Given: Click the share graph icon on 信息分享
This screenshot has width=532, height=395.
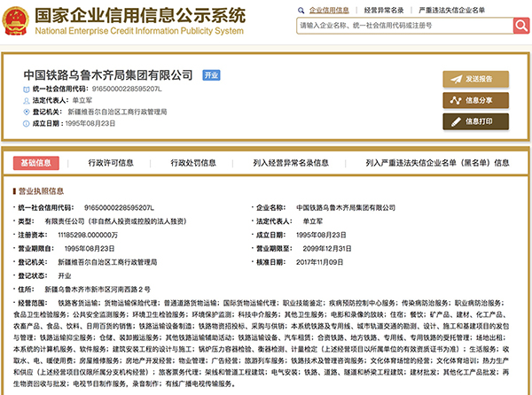Looking at the screenshot, I should [x=456, y=100].
